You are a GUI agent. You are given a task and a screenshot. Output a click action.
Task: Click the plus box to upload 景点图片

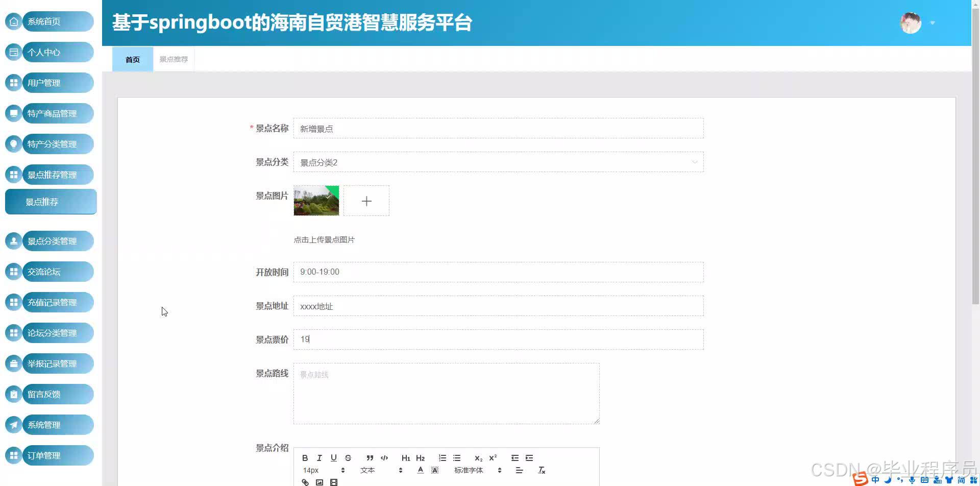pyautogui.click(x=366, y=201)
